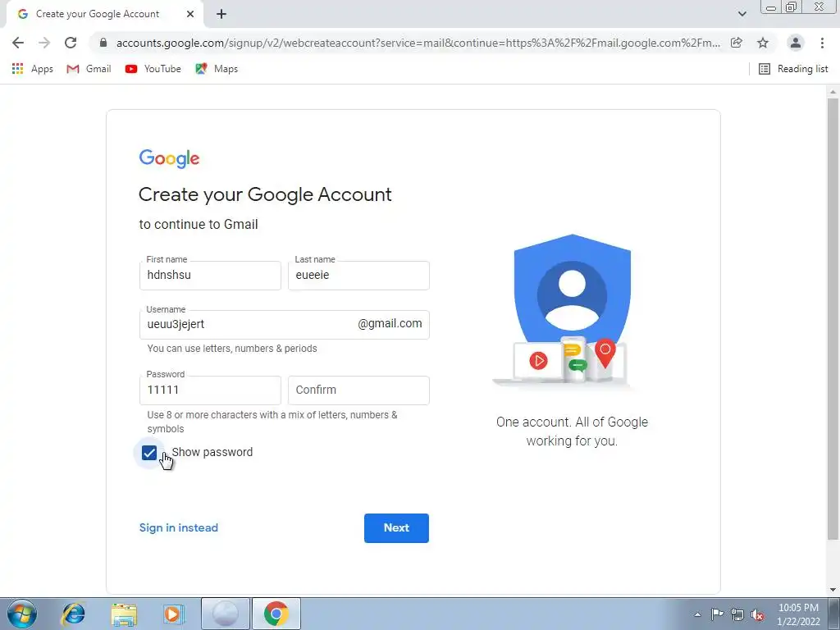Click the 'to continue to Gmail' text
This screenshot has width=840, height=630.
[199, 224]
